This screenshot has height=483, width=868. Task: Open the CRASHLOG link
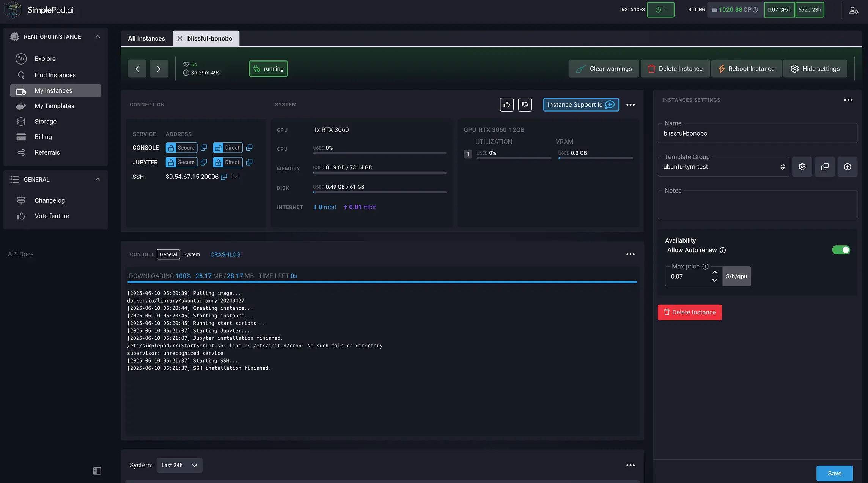tap(225, 254)
